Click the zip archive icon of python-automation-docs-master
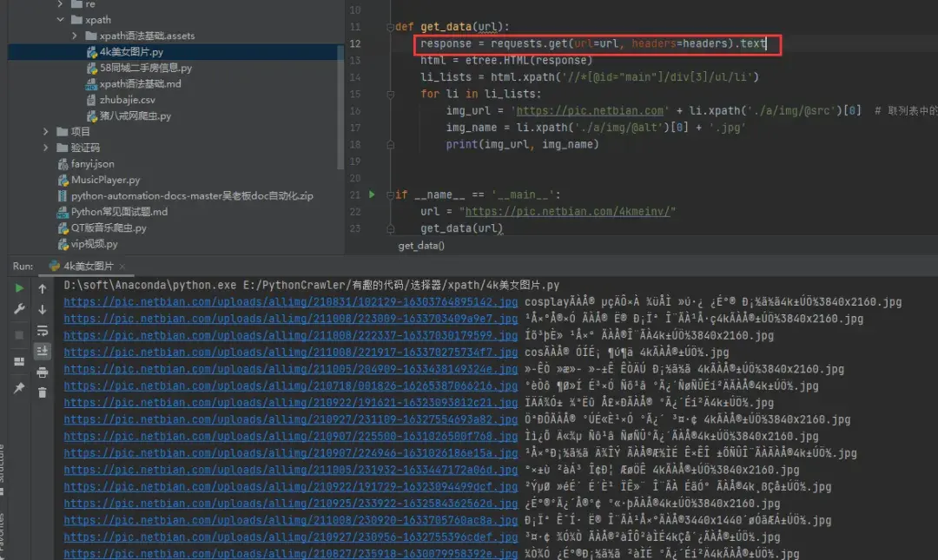The image size is (938, 560). (x=63, y=195)
